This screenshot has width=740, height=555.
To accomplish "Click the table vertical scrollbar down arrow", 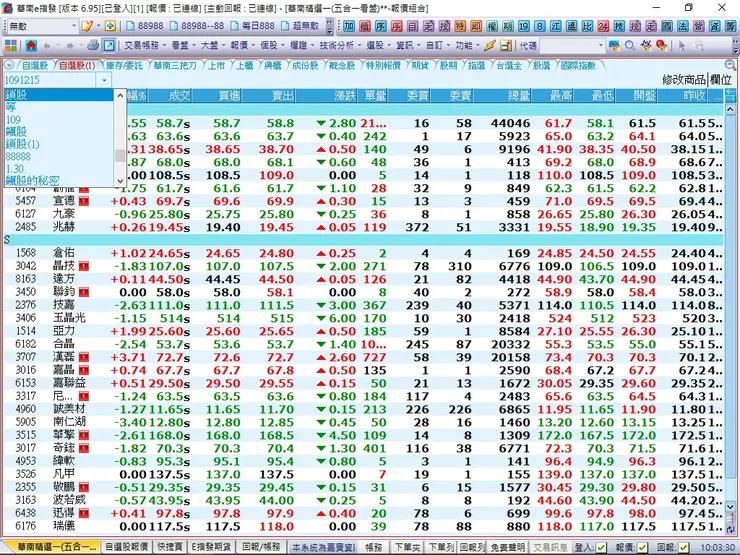I will (730, 508).
